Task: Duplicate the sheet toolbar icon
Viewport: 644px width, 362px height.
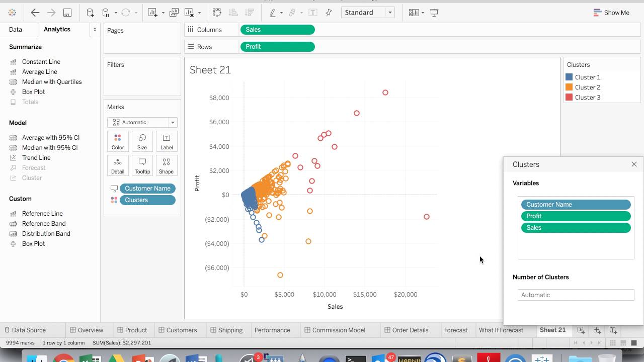Action: point(174,13)
